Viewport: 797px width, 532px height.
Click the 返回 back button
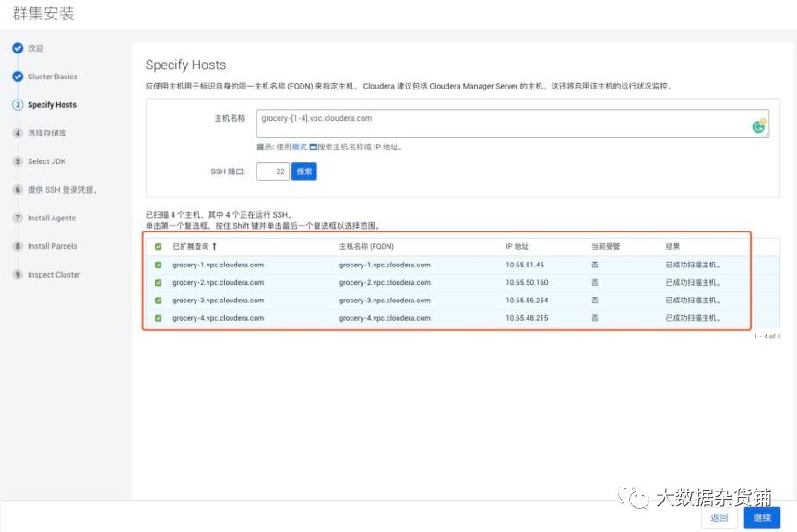(x=719, y=518)
